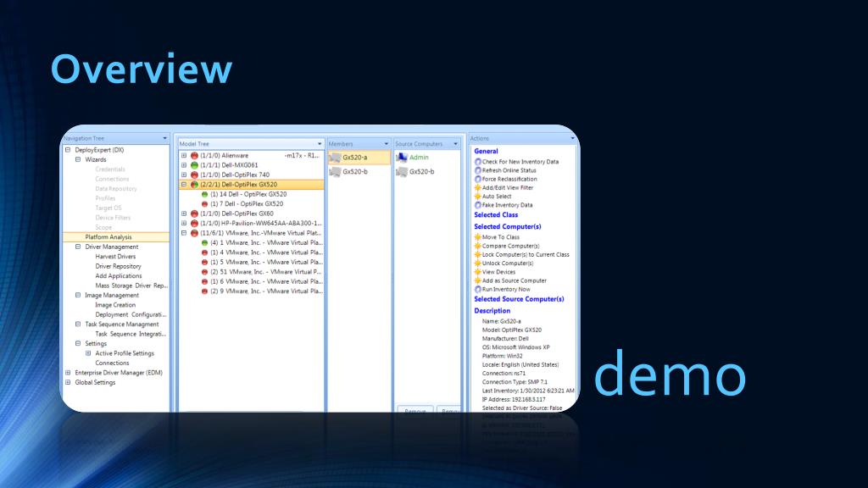Click the Lock Computer(s) to Current Class icon
This screenshot has height=488, width=868.
click(478, 254)
